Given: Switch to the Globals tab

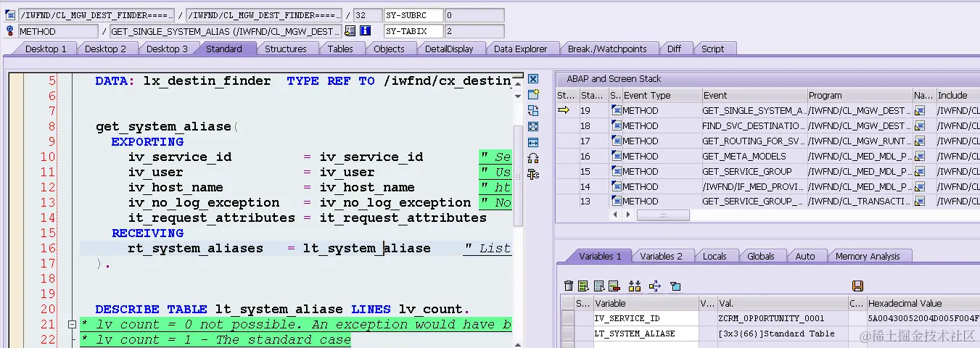Looking at the screenshot, I should tap(760, 256).
